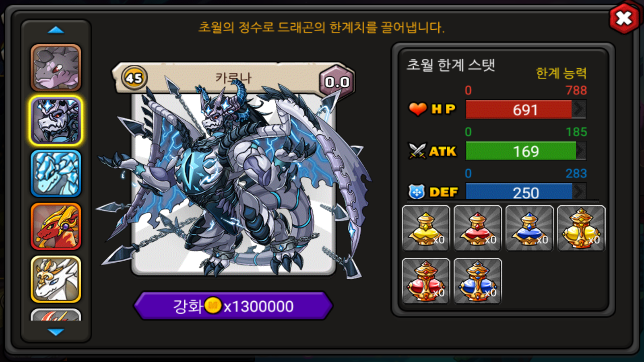Click the red HP bar showing 691

(526, 109)
